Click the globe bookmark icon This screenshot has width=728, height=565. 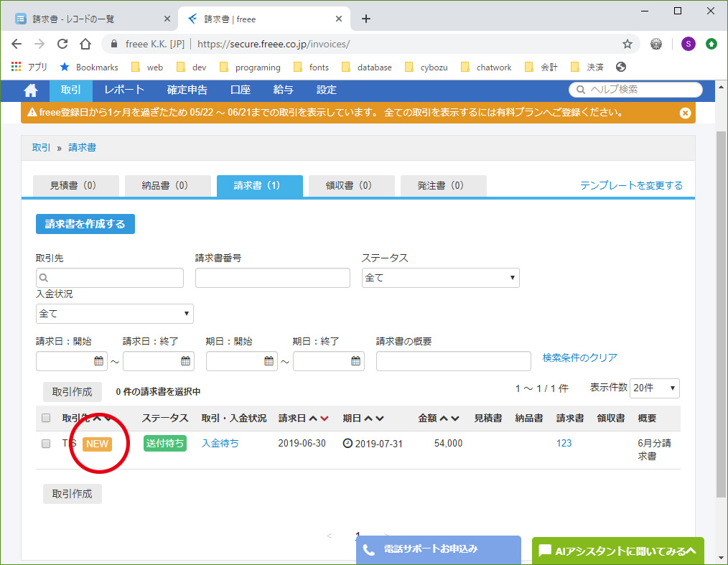click(x=621, y=67)
